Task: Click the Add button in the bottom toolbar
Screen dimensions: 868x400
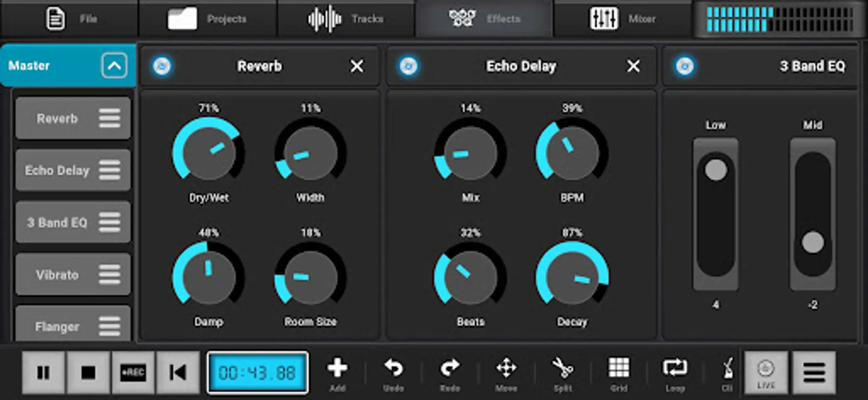Action: tap(338, 370)
